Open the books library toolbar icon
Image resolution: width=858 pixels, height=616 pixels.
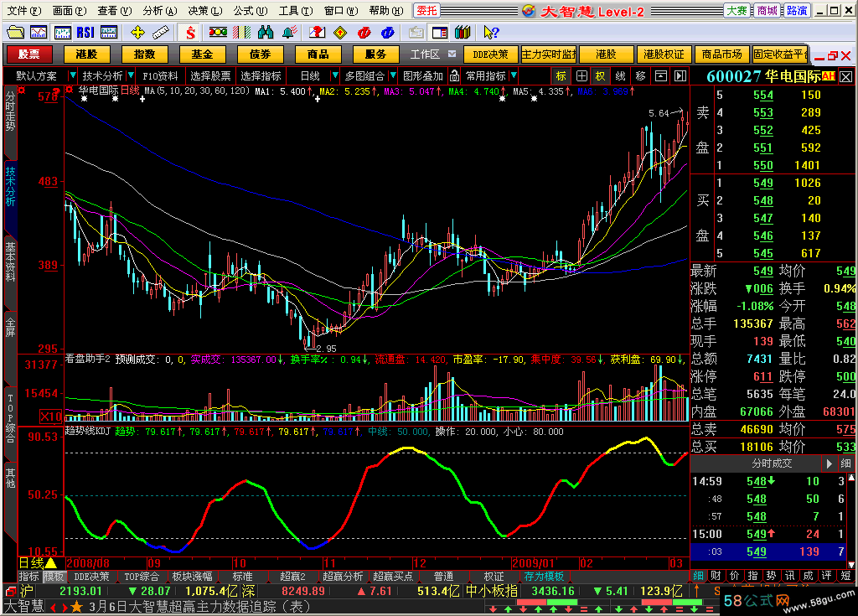click(x=463, y=33)
